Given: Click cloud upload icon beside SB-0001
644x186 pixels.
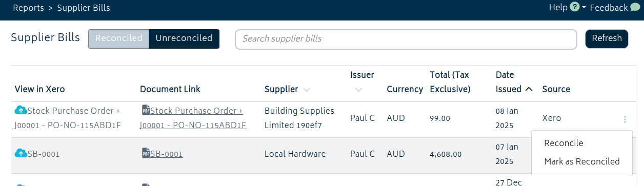Looking at the screenshot, I should tap(21, 153).
